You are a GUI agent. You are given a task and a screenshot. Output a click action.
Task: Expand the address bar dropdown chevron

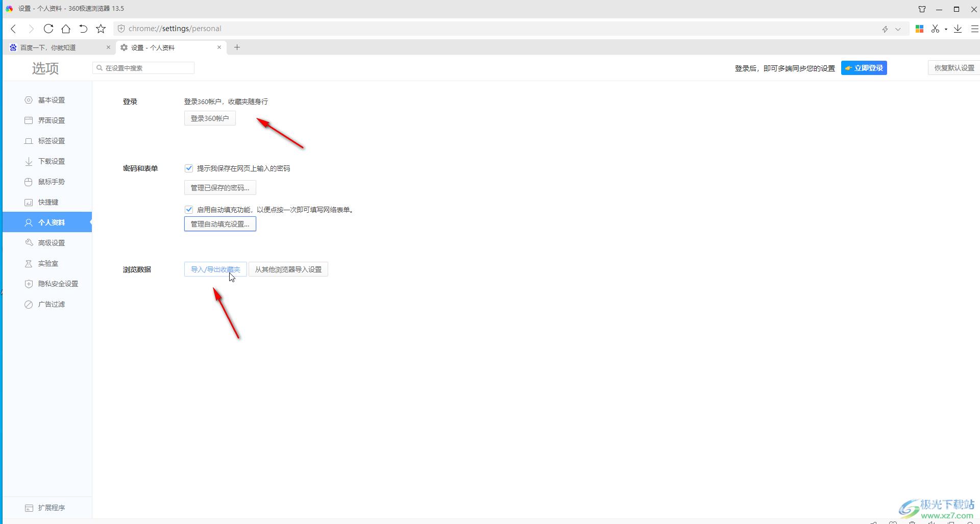[898, 29]
